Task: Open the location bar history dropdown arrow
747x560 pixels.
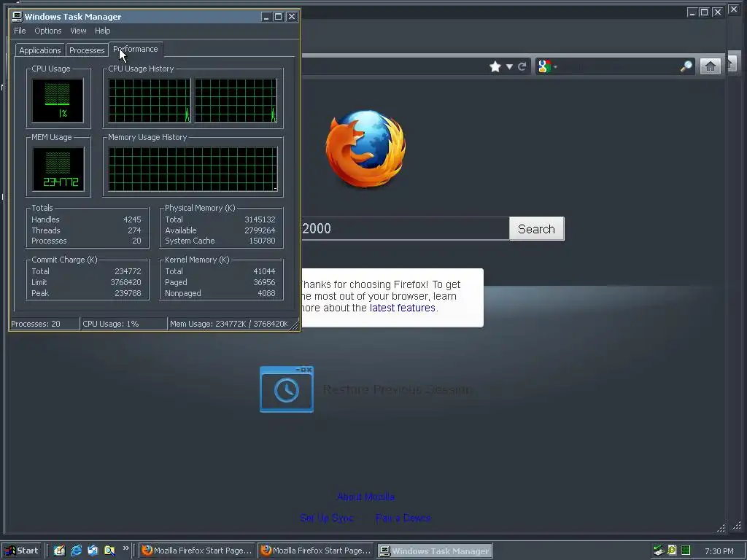Action: coord(509,66)
